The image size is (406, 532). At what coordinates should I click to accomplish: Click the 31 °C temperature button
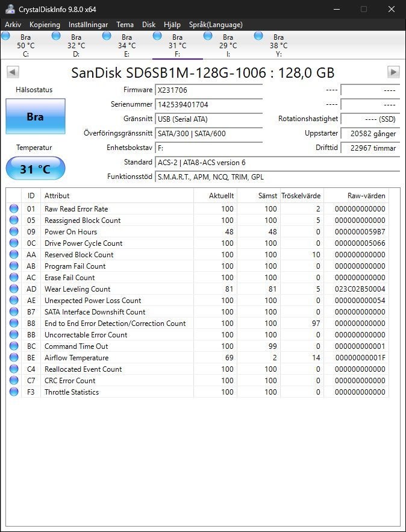pos(36,168)
